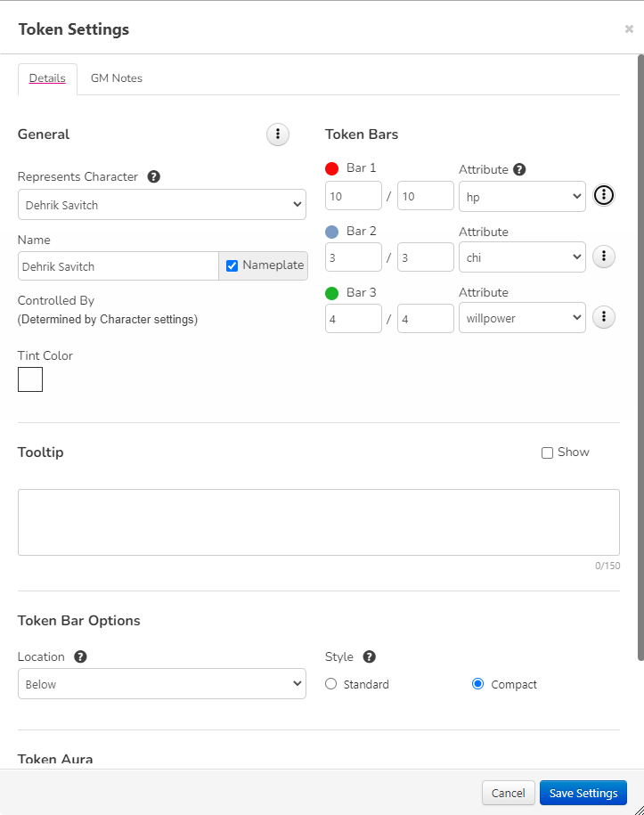
Task: Expand the Represents Character dropdown
Action: point(161,205)
